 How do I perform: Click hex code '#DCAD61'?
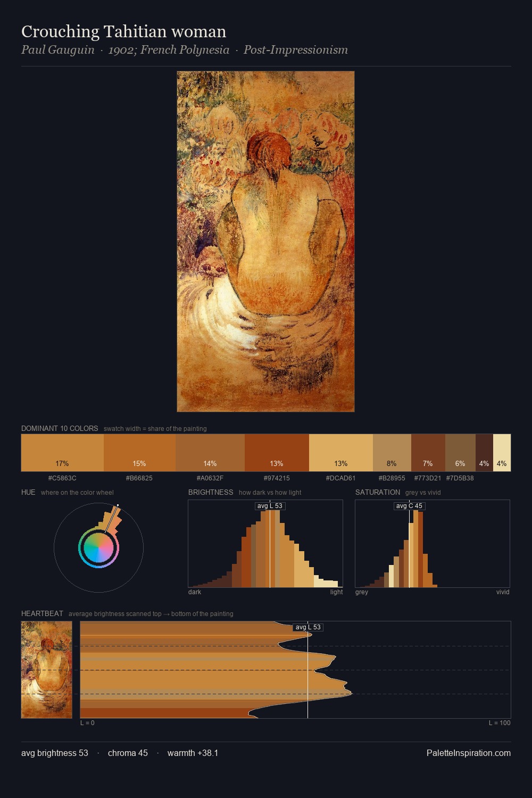point(341,478)
